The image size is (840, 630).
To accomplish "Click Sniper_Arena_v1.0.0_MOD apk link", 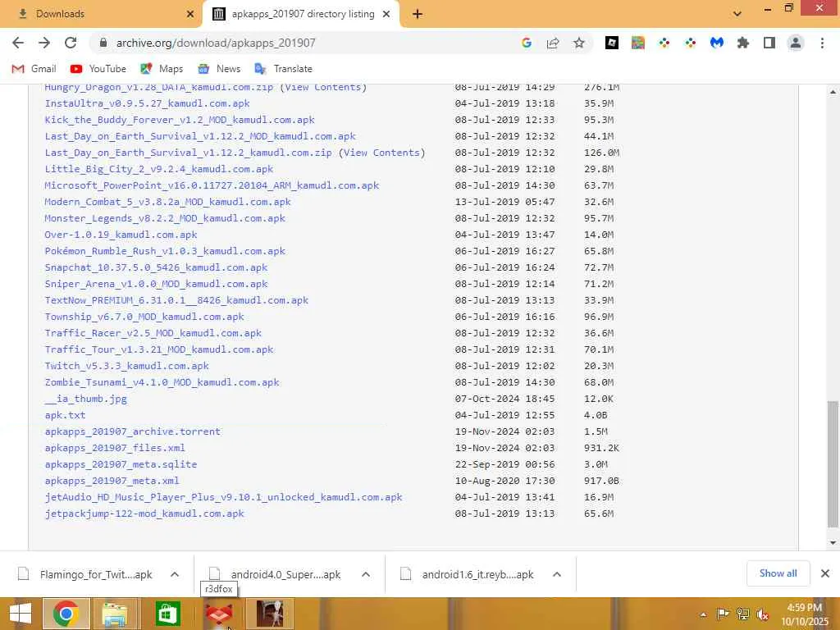I will [156, 284].
